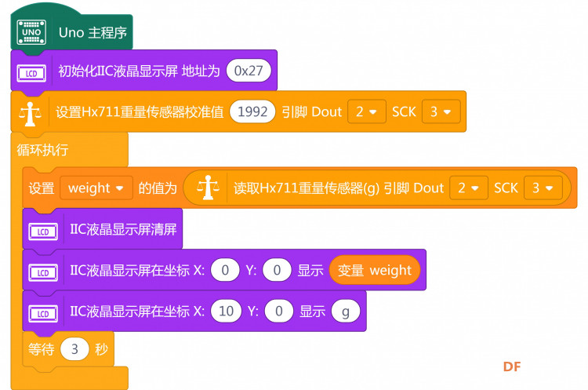The width and height of the screenshot is (588, 390).
Task: Click the UNO board icon on main program block
Action: 31,32
